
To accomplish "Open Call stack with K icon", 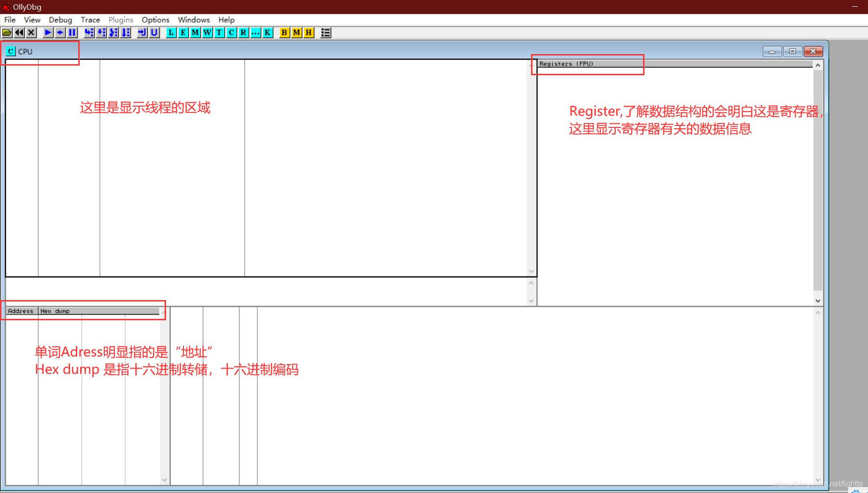I will pos(267,33).
